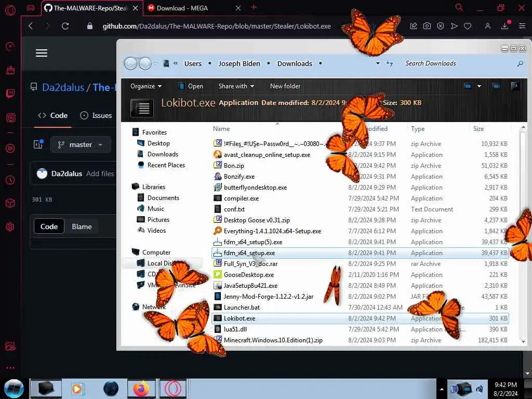
Task: Sort files by the Type column header
Action: click(x=418, y=129)
